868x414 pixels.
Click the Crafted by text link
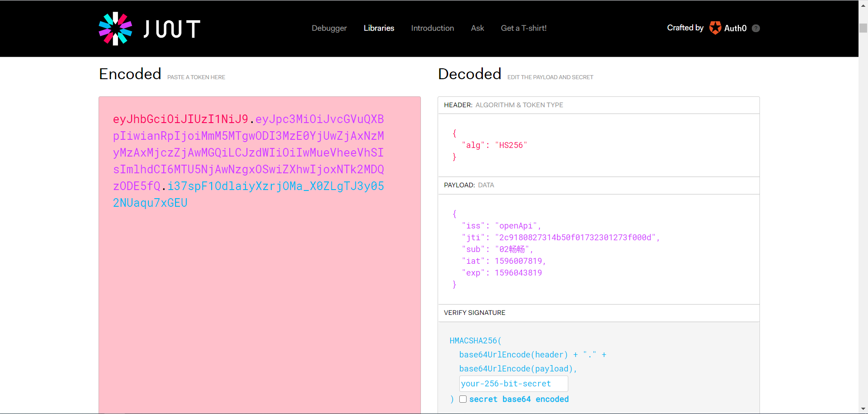coord(685,28)
